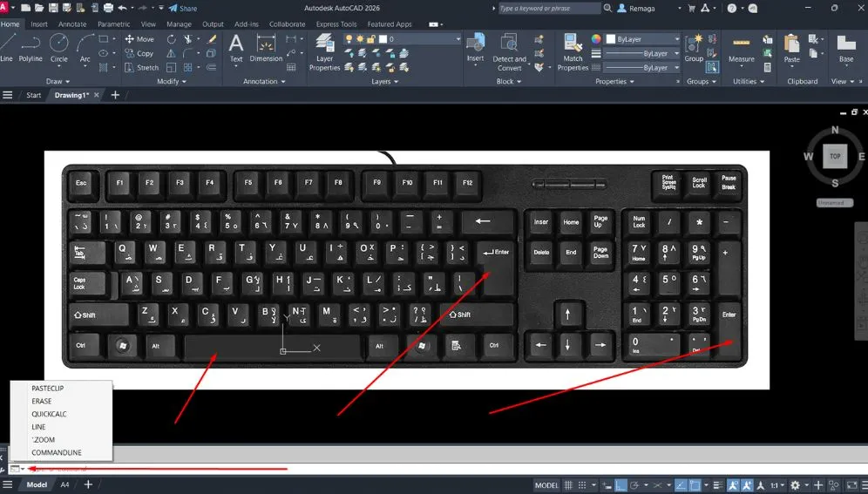
Task: Select the Arc tool
Action: tap(85, 48)
